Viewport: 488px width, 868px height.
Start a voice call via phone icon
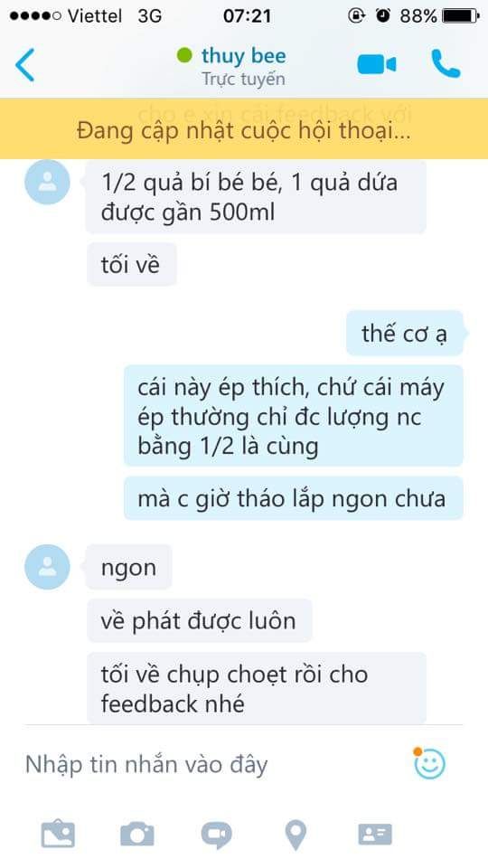tap(446, 63)
